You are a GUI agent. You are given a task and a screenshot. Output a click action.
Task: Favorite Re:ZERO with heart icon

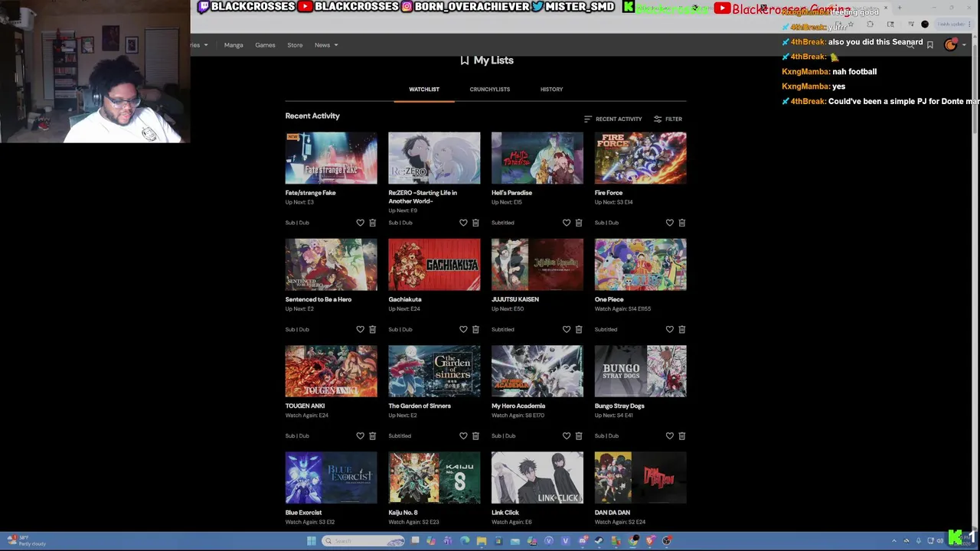tap(463, 223)
